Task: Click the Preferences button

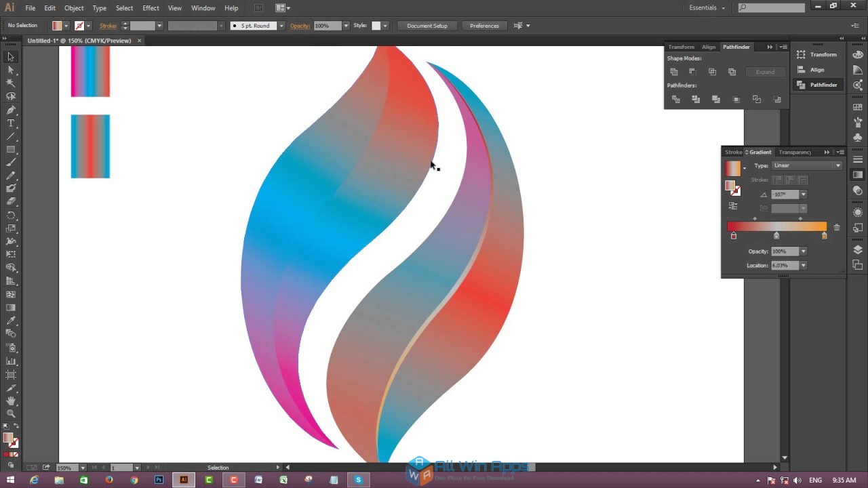Action: (x=484, y=25)
